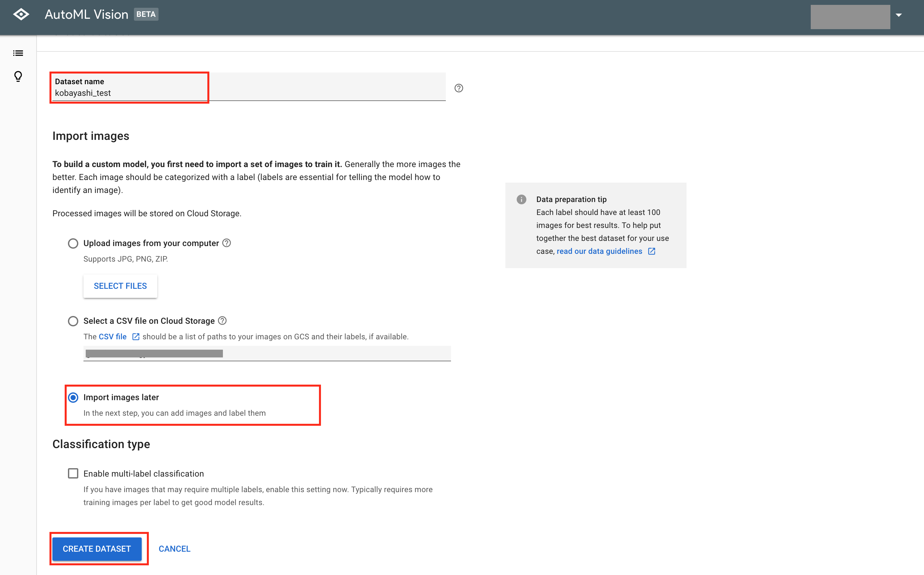Select the Import images later radio button
The height and width of the screenshot is (575, 924).
click(73, 397)
